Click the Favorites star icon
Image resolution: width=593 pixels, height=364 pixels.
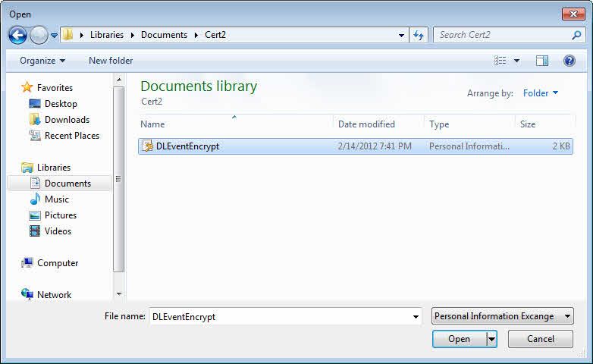coord(27,87)
